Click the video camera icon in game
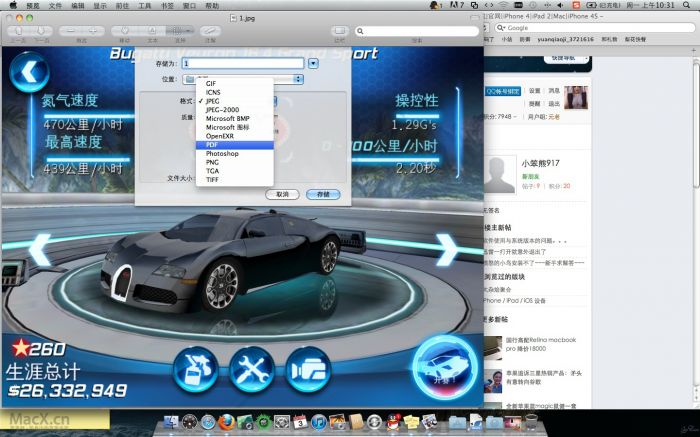700x437 pixels. coord(308,369)
